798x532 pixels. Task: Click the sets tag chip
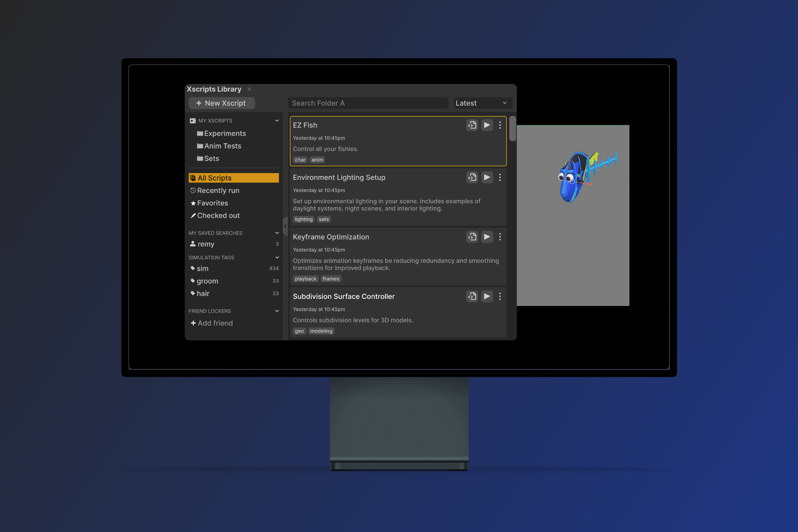pos(324,220)
